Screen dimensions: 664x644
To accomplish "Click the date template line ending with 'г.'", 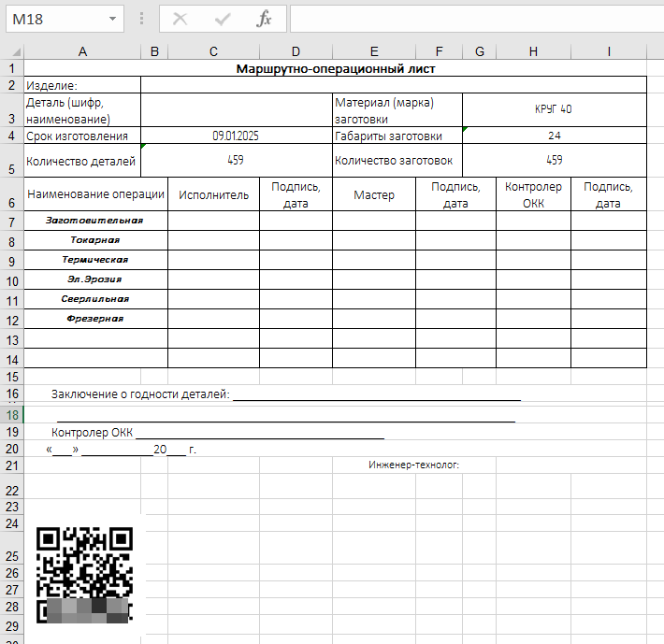I will [122, 450].
